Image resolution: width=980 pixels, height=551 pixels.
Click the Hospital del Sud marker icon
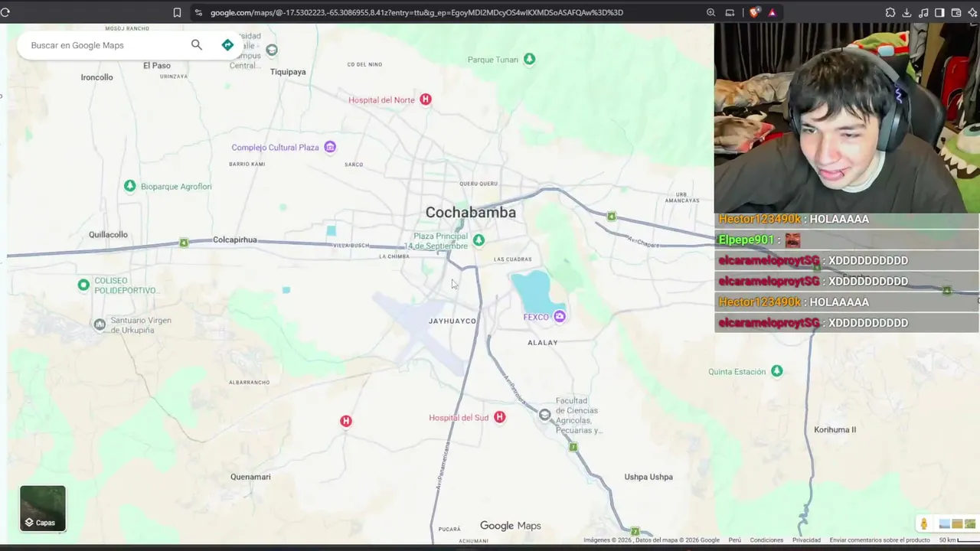(499, 417)
